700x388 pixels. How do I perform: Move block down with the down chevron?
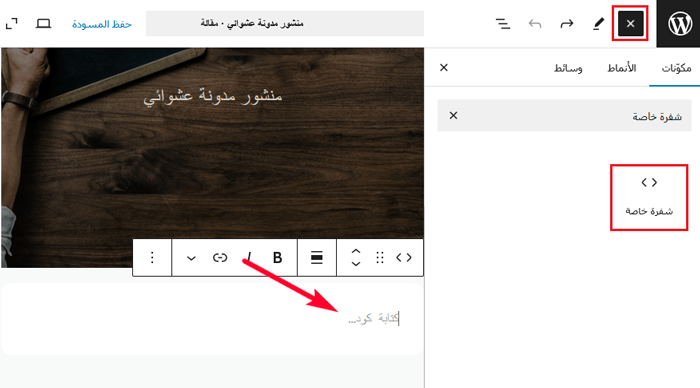coord(356,263)
